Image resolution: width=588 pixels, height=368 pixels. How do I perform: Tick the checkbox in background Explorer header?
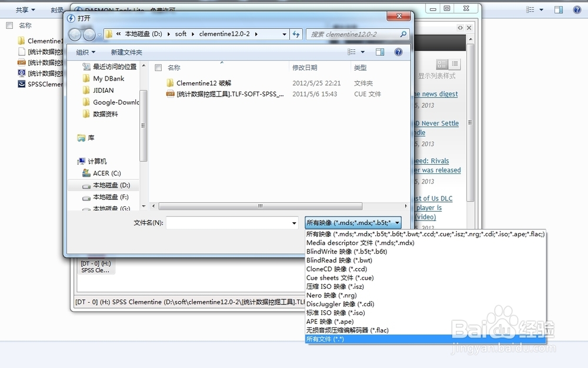pyautogui.click(x=9, y=25)
